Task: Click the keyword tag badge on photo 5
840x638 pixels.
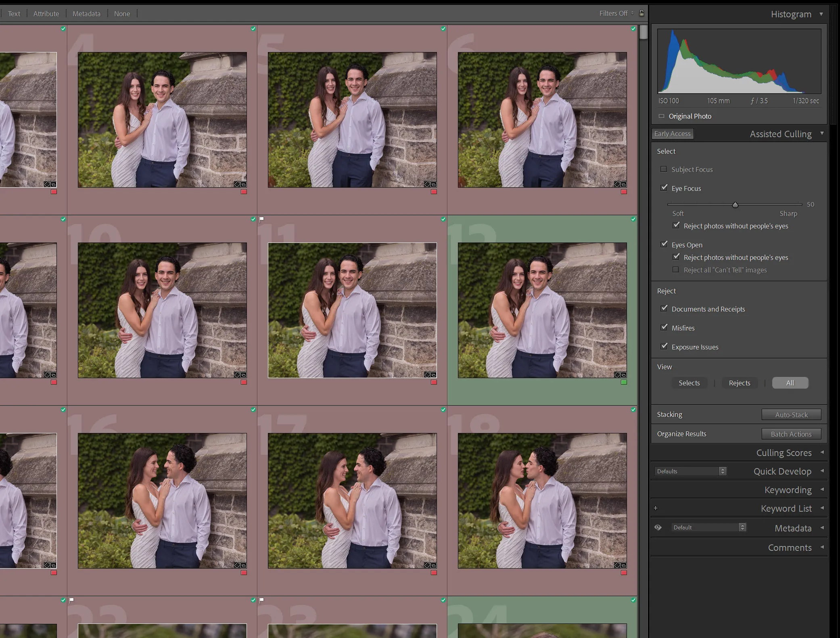Action: click(427, 184)
